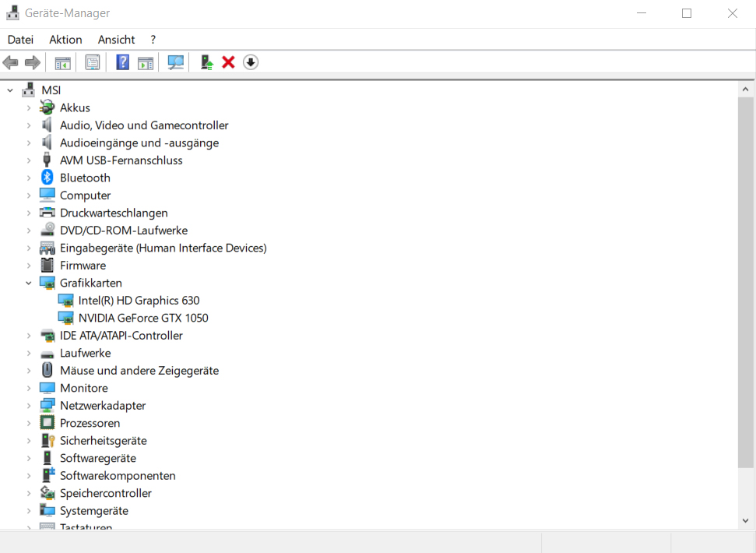Maximize the Geräte-Manager window
Screen dimensions: 756x553
click(687, 13)
